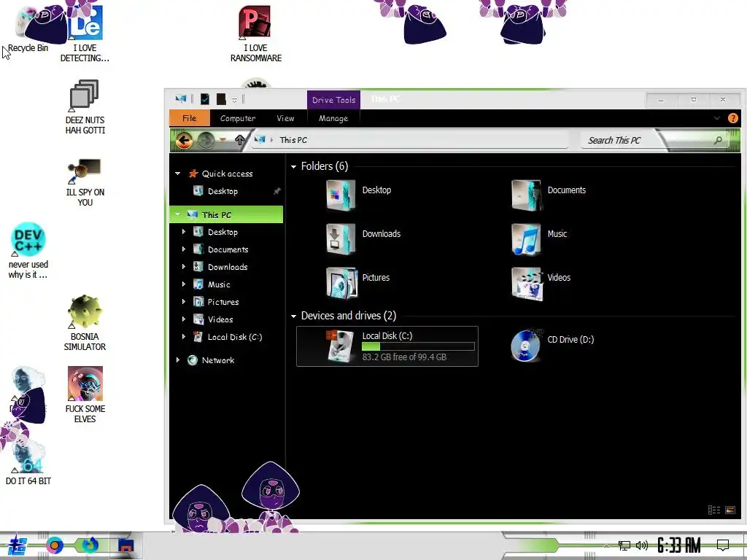Click the New folder quick access toolbar icon

[x=221, y=99]
